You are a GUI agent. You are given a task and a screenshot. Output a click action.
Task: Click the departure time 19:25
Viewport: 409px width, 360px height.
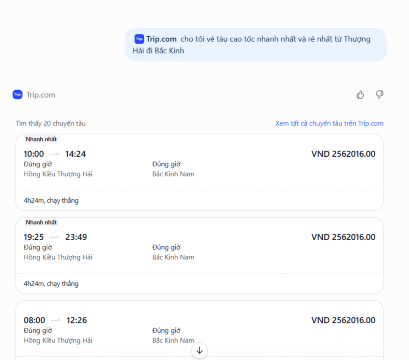(x=34, y=237)
